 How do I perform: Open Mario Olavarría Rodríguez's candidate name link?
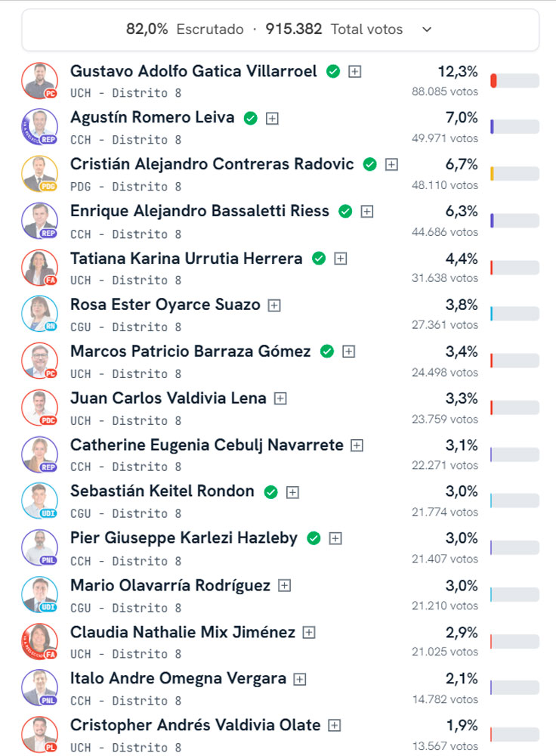tap(170, 585)
